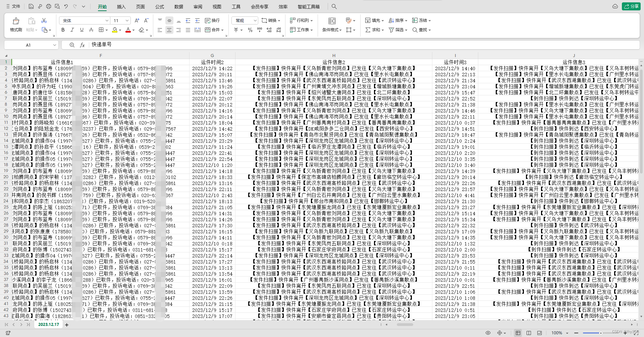Screen dimensions: 644x337
Task: Click the 行和列 button
Action: click(301, 20)
